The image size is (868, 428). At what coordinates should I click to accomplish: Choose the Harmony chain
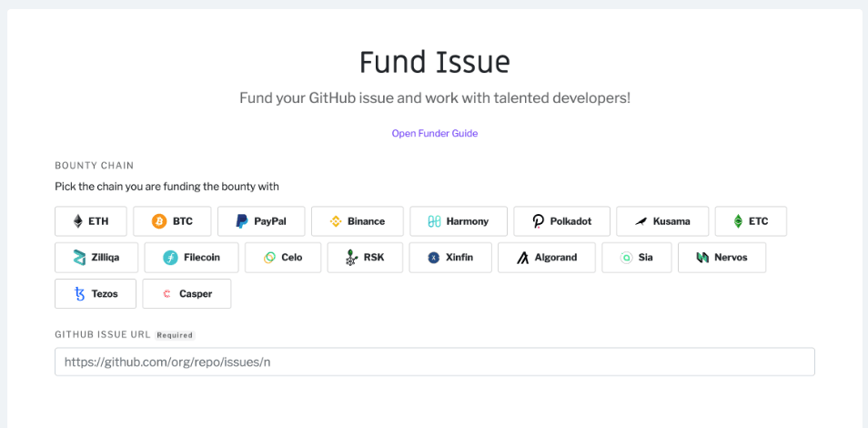459,221
